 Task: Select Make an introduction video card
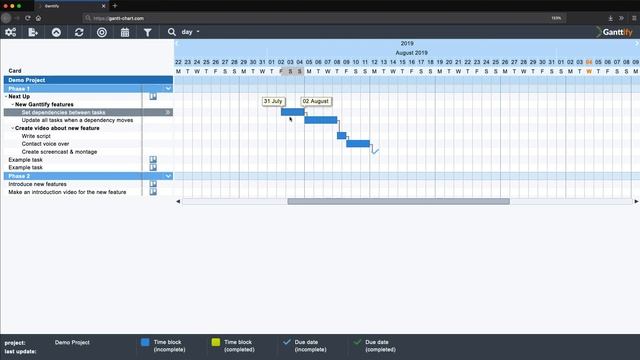pos(67,192)
